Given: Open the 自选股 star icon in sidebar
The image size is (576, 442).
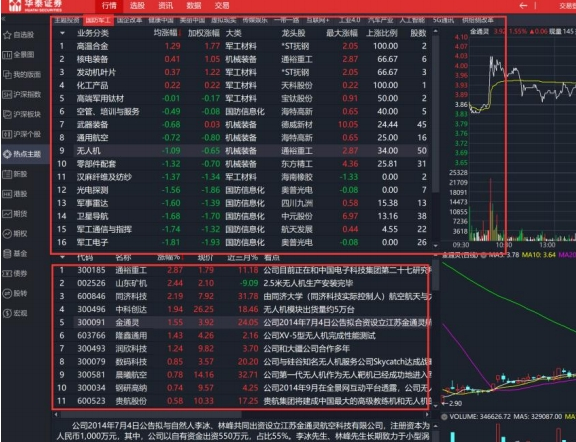Looking at the screenshot, I should 7,35.
